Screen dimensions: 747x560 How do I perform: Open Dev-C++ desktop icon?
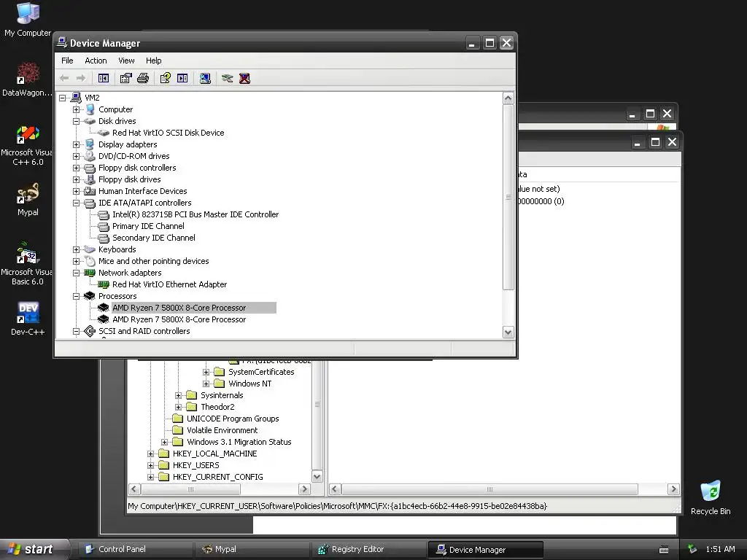pos(28,319)
